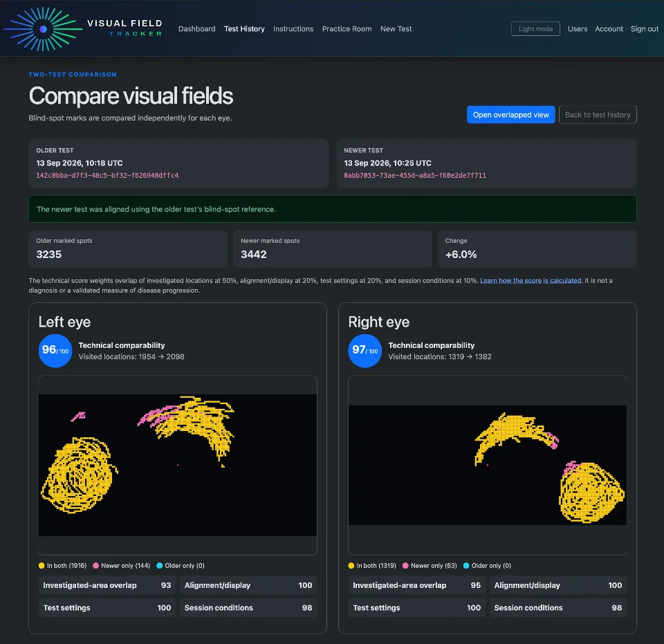Image resolution: width=664 pixels, height=644 pixels.
Task: Open Account settings link
Action: click(x=609, y=29)
